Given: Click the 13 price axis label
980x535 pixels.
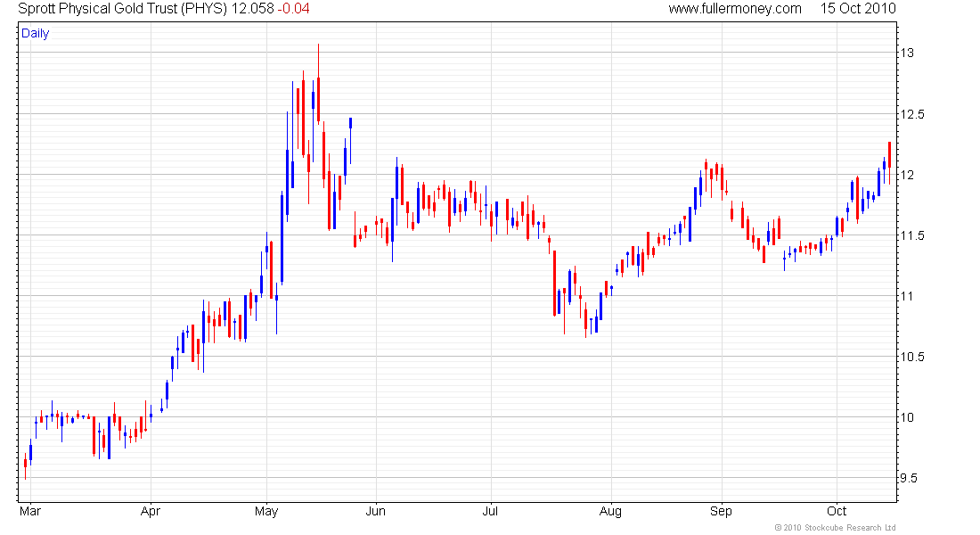Looking at the screenshot, I should coord(907,53).
